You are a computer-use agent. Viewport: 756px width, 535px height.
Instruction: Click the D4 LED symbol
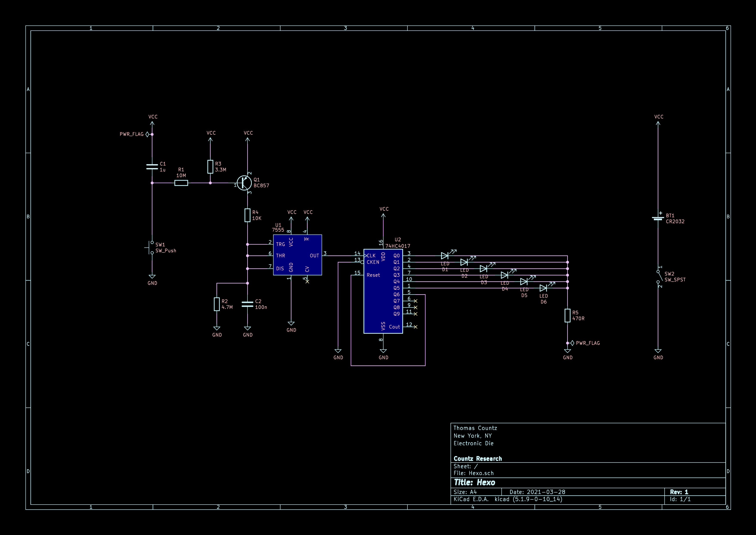pyautogui.click(x=505, y=275)
